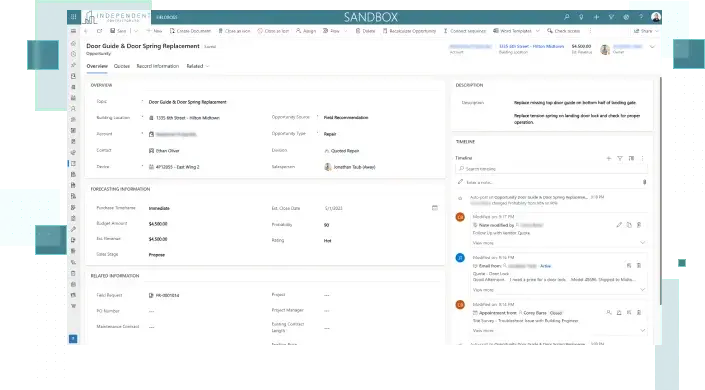Click Create Document

(x=190, y=31)
